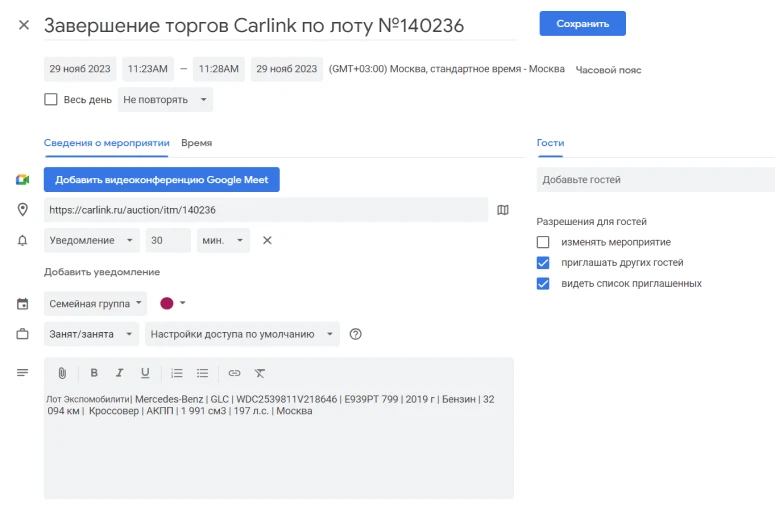The height and width of the screenshot is (505, 775).
Task: Click the attach file paperclip icon
Action: coord(62,373)
